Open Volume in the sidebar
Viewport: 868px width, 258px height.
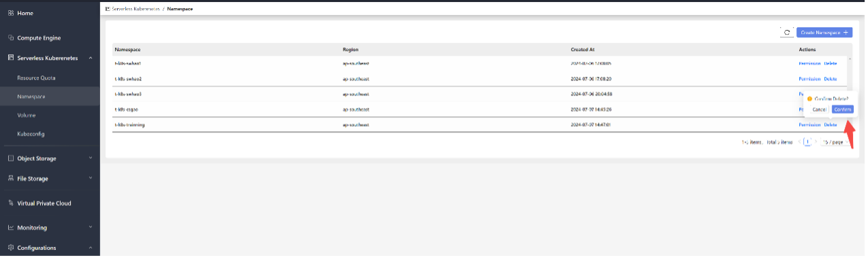27,115
